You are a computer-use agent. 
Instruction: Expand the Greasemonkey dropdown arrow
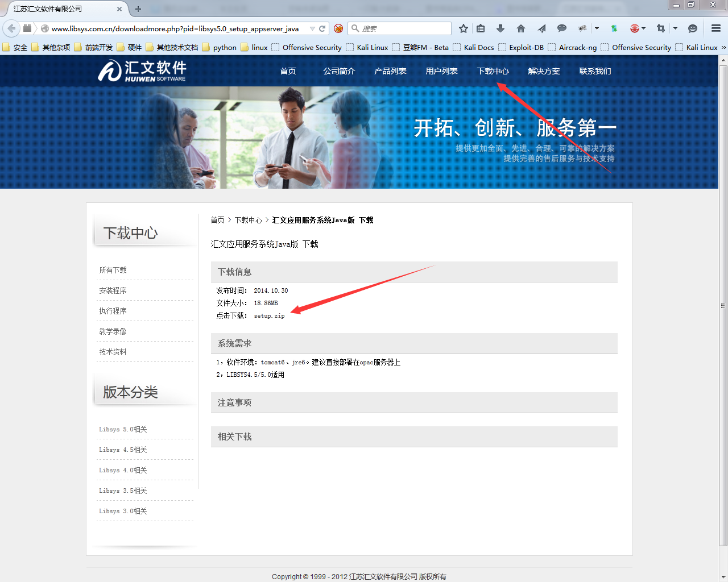(597, 28)
